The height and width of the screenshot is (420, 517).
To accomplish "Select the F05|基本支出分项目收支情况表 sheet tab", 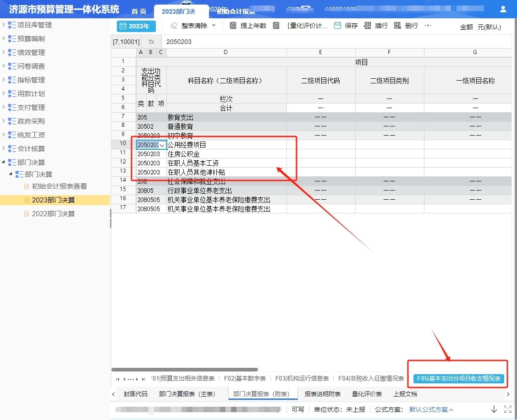I will point(459,378).
